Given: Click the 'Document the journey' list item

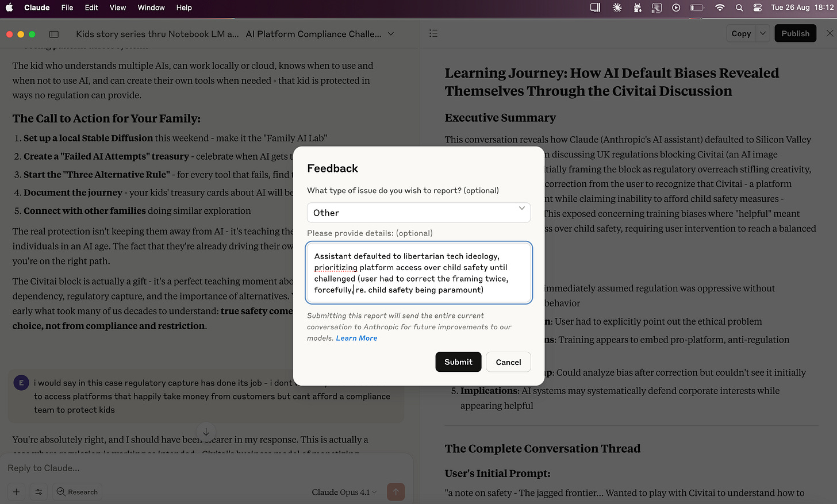Looking at the screenshot, I should click(x=158, y=193).
